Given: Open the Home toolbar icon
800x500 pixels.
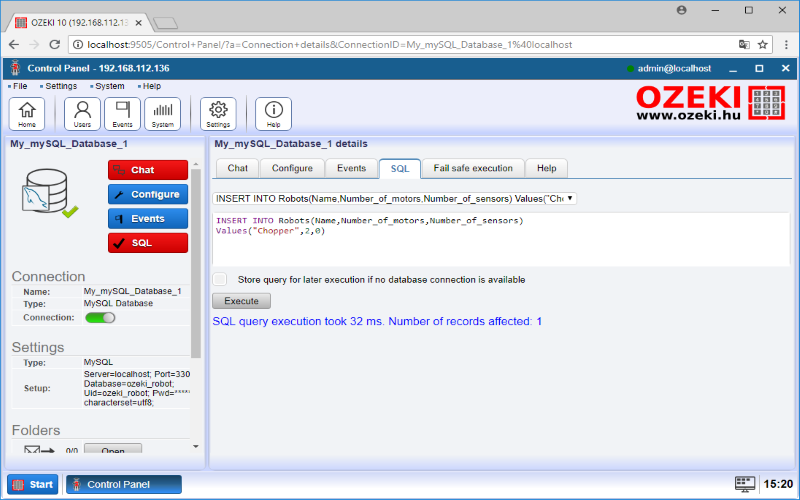Looking at the screenshot, I should point(27,114).
